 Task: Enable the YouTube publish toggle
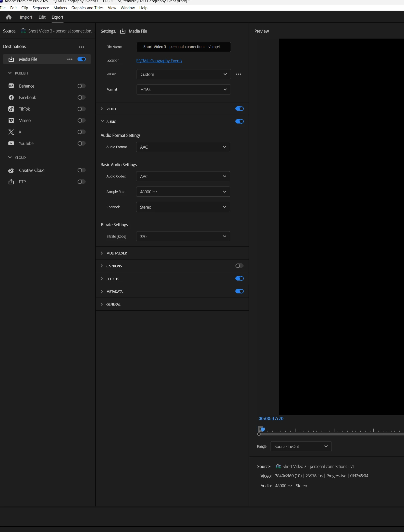tap(82, 144)
